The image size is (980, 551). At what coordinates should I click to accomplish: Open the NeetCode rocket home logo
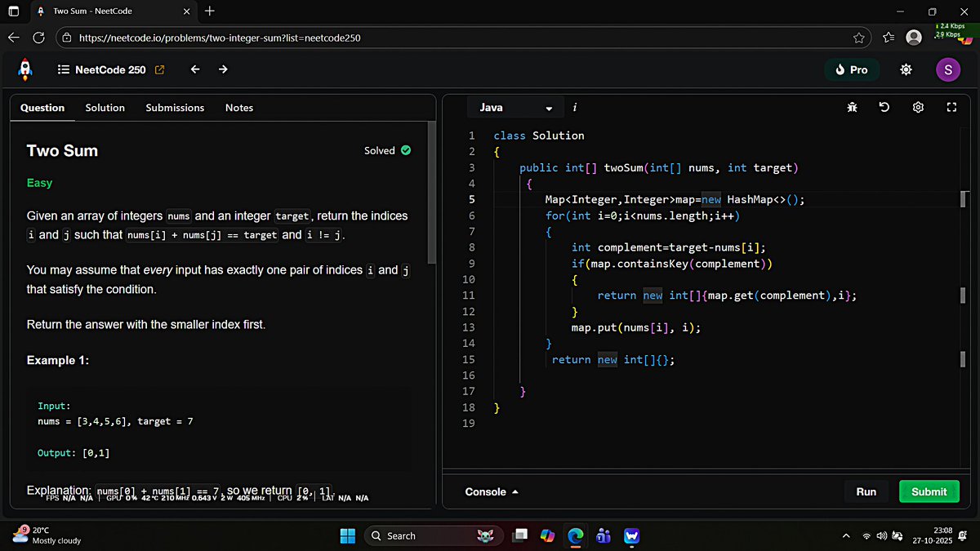tap(24, 69)
